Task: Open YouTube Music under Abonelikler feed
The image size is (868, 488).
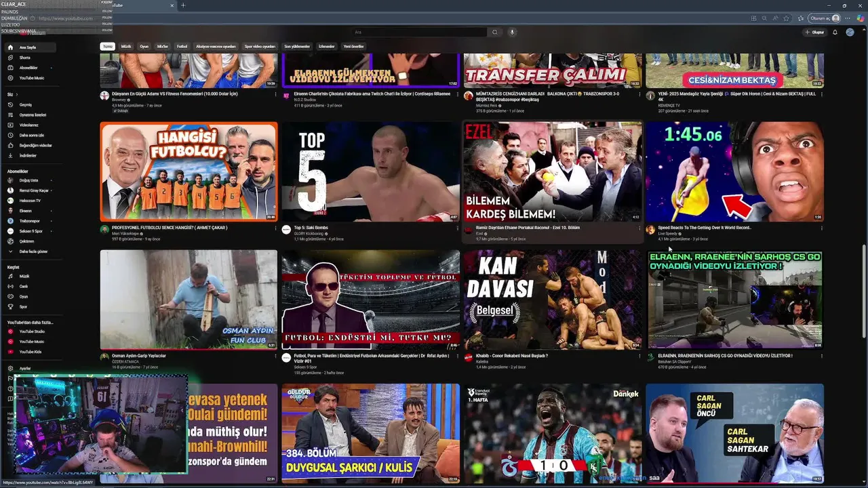Action: (x=31, y=78)
